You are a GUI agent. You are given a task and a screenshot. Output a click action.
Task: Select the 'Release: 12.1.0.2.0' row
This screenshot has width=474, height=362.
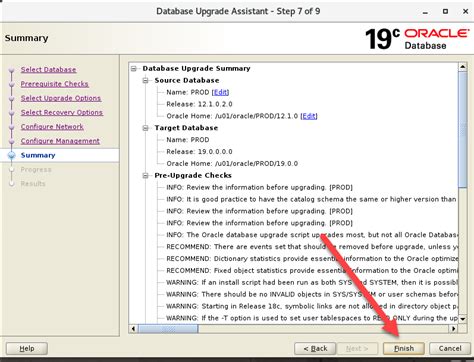(199, 104)
